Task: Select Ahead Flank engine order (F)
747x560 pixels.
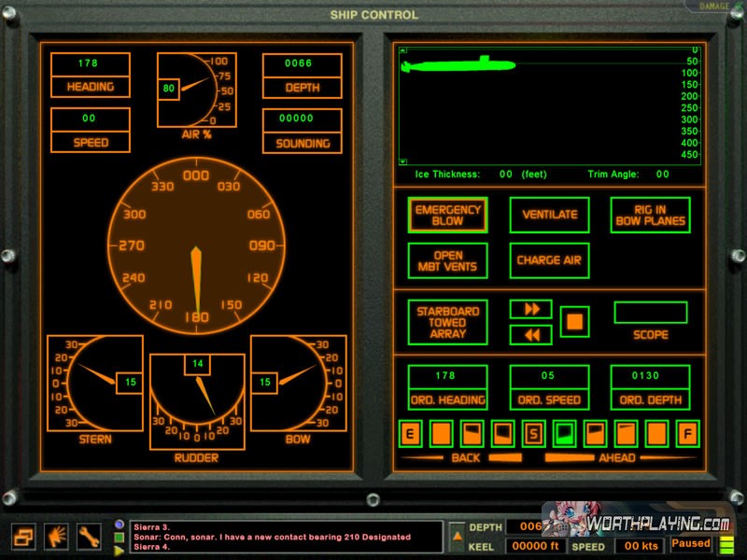Action: pos(687,433)
